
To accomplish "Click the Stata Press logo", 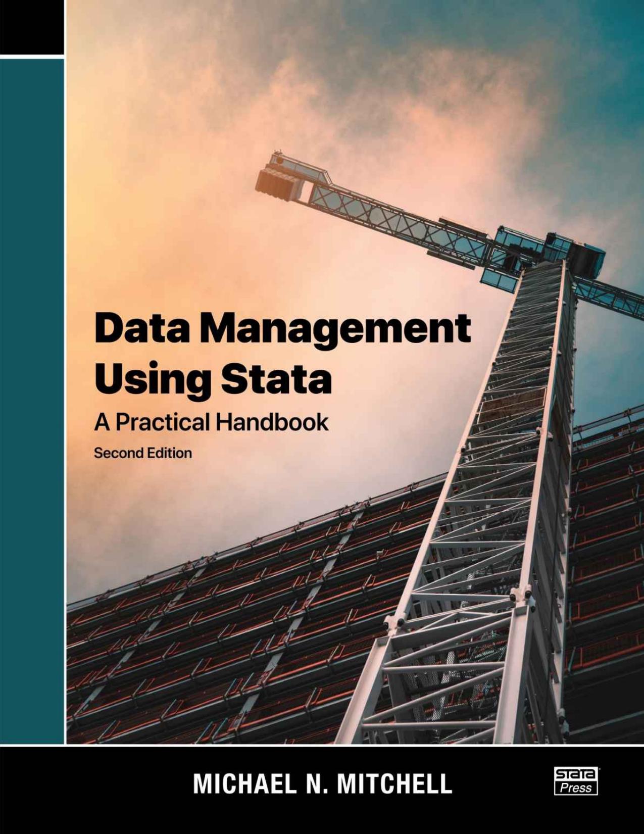I will pyautogui.click(x=576, y=782).
